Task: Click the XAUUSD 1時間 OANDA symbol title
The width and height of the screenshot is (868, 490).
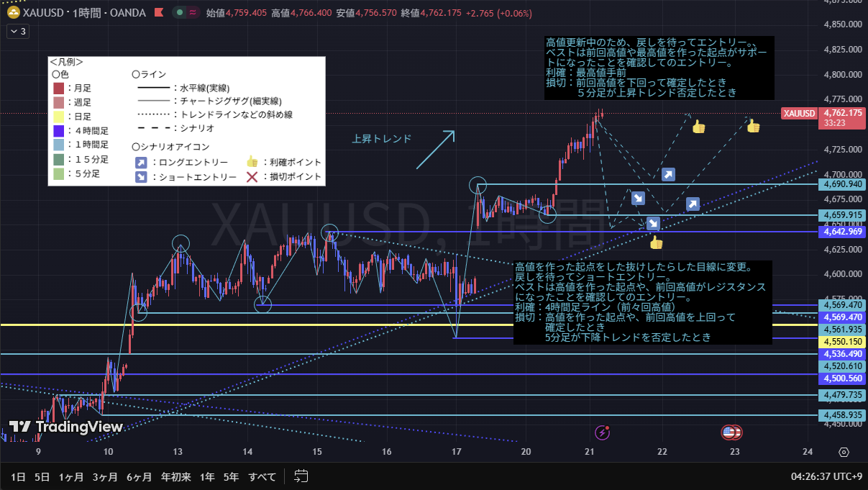Action: click(x=85, y=13)
